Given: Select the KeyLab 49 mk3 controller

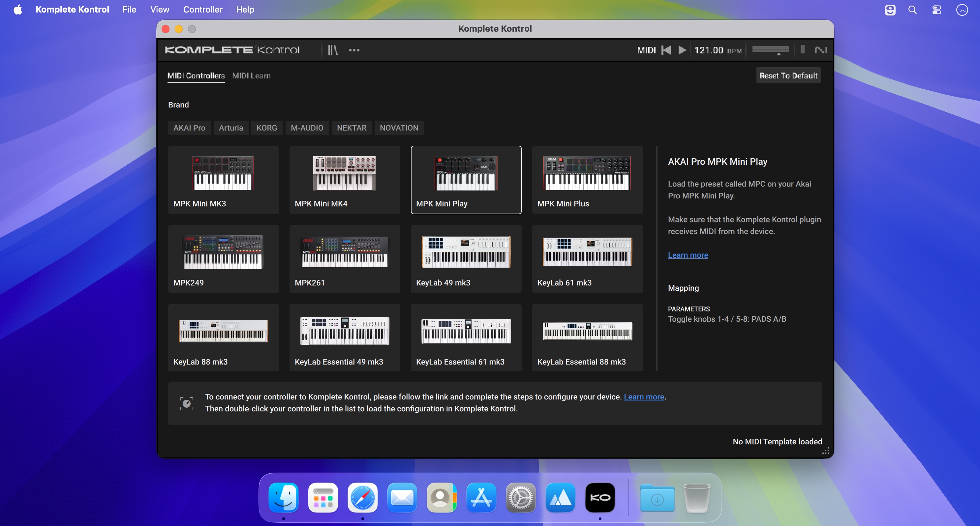Looking at the screenshot, I should (x=466, y=259).
